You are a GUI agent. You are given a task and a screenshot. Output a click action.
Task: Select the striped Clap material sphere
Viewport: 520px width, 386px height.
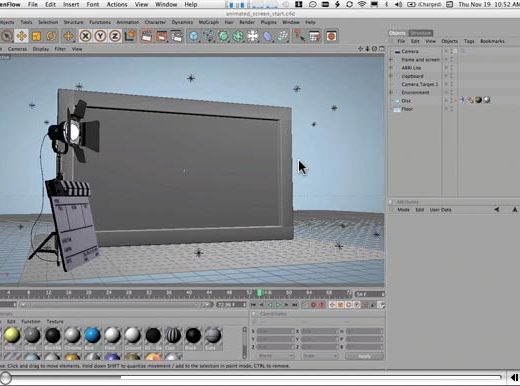173,335
